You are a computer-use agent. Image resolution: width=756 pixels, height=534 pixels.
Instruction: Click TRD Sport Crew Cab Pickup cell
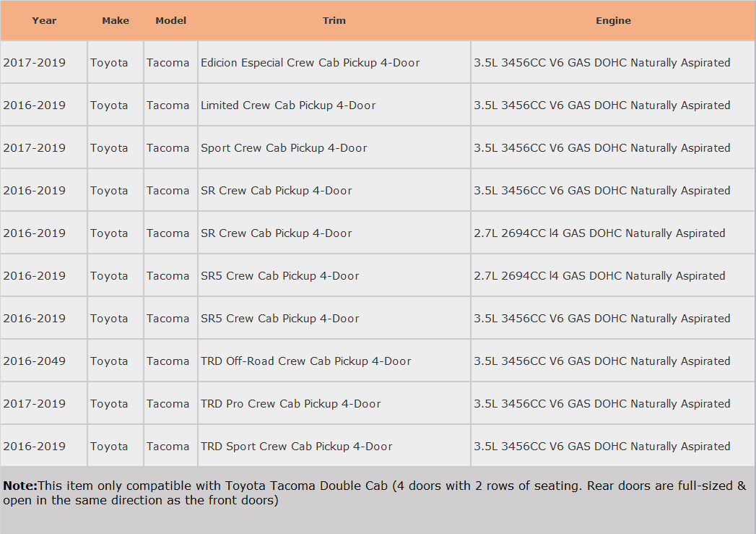[x=334, y=446]
